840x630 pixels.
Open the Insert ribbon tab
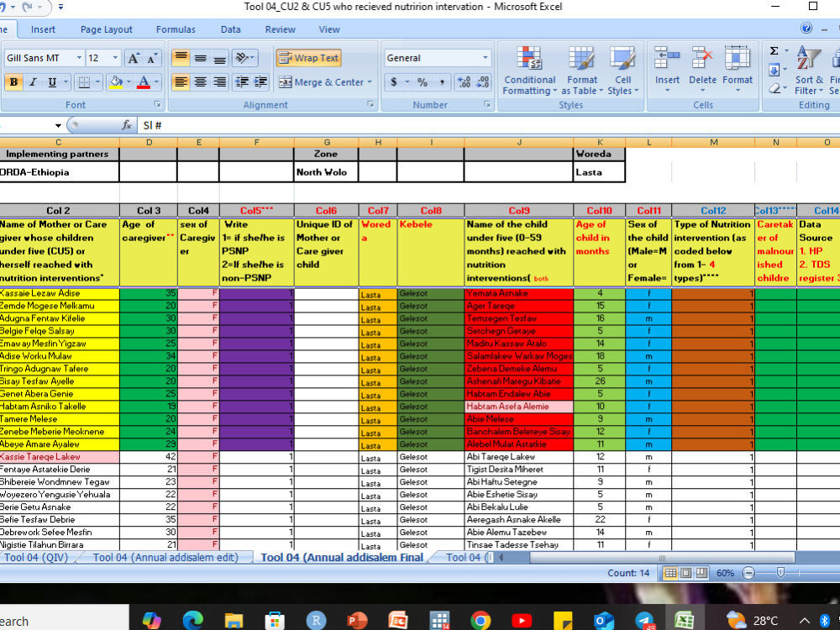tap(43, 29)
